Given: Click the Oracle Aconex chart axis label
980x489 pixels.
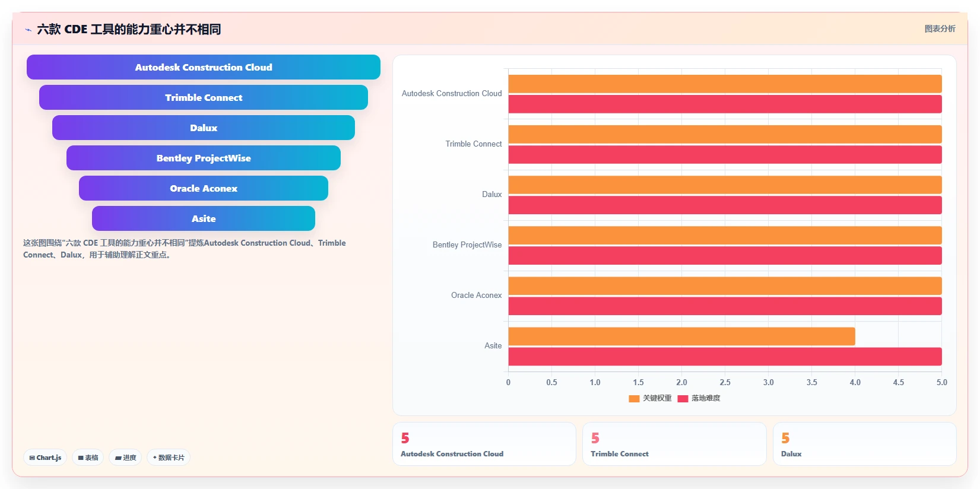Looking at the screenshot, I should point(477,296).
